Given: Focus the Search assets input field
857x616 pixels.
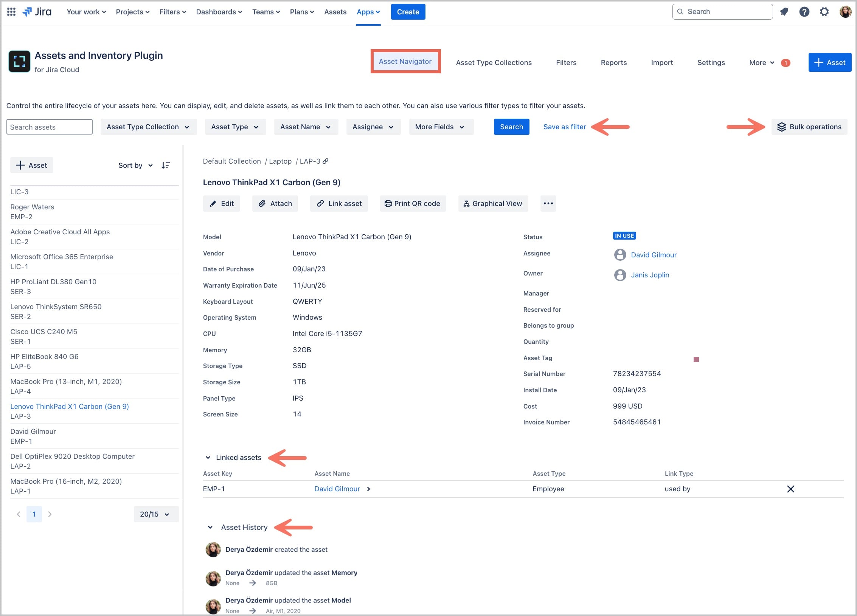Looking at the screenshot, I should point(49,127).
